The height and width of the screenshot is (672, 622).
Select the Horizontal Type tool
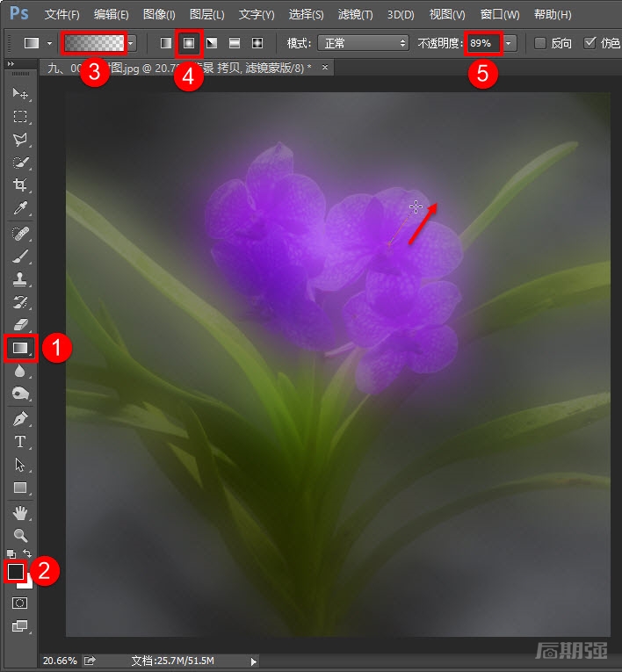(20, 442)
